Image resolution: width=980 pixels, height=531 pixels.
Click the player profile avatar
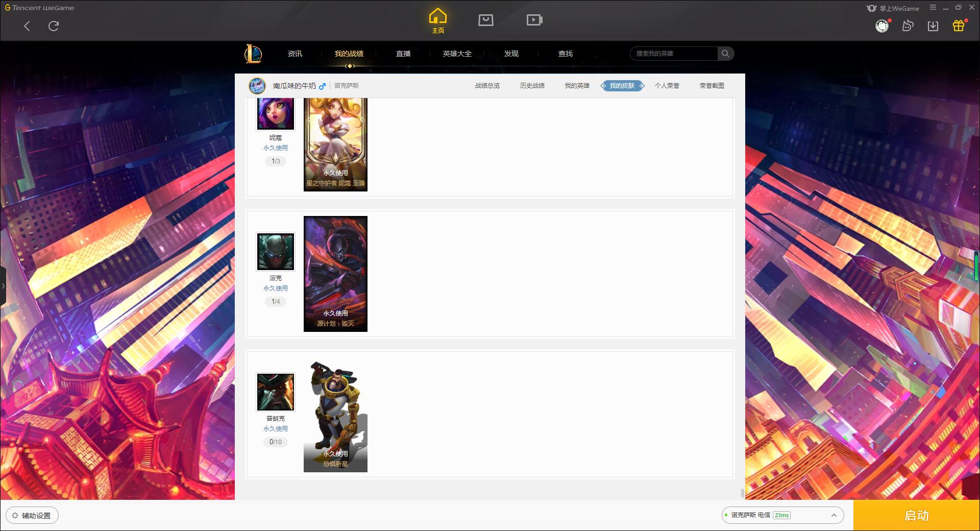[257, 86]
